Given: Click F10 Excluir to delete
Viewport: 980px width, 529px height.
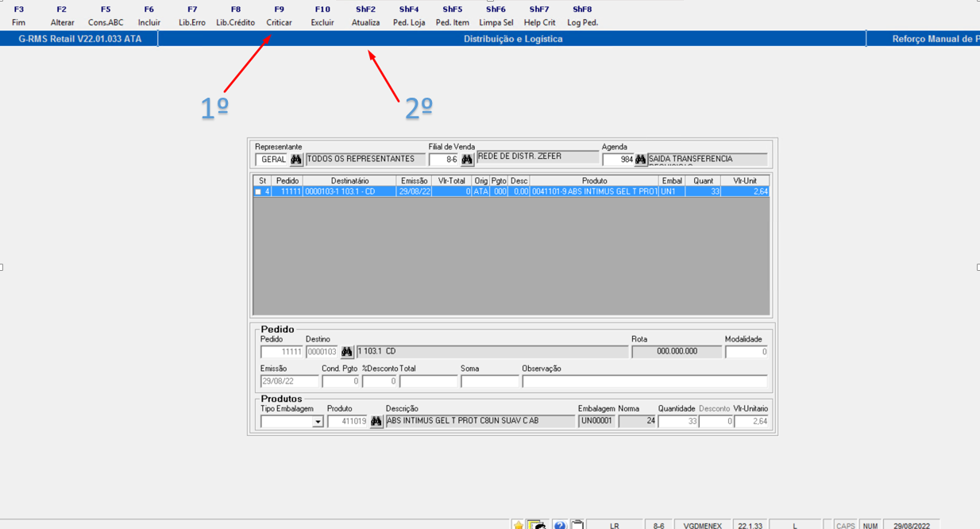Looking at the screenshot, I should 322,16.
